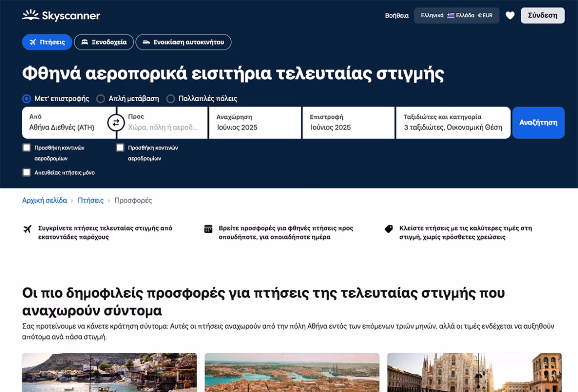578x392 pixels.
Task: Swap origin and destination airports
Action: [116, 123]
